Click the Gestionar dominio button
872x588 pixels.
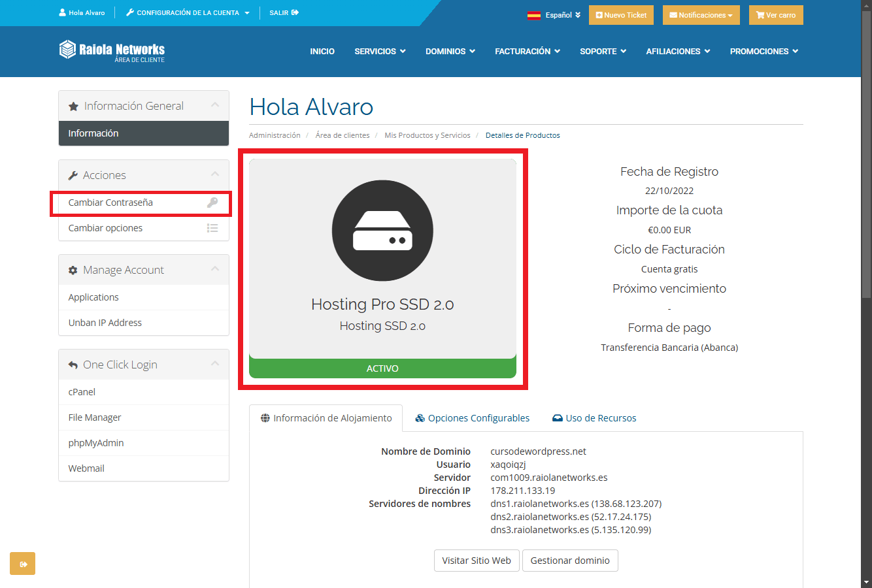point(570,561)
